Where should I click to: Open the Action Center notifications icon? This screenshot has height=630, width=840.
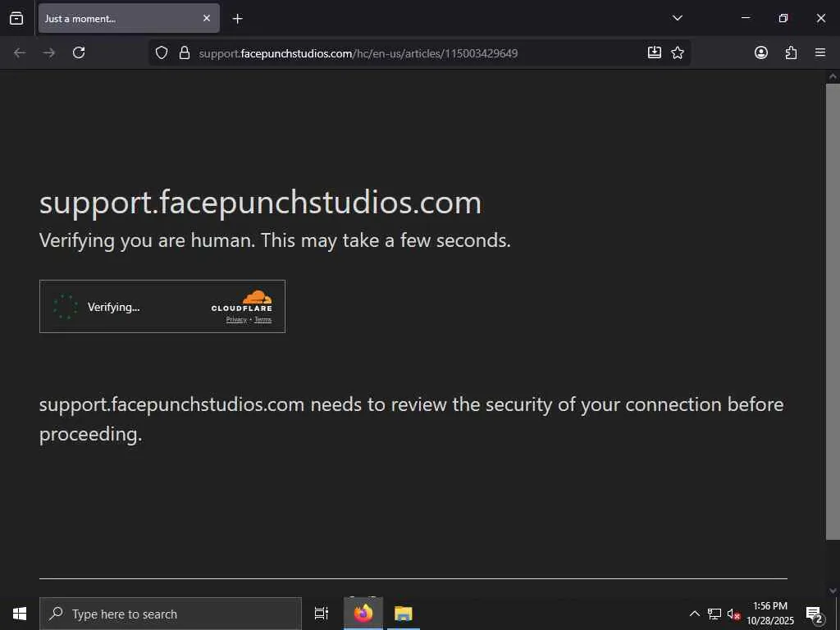coord(815,614)
